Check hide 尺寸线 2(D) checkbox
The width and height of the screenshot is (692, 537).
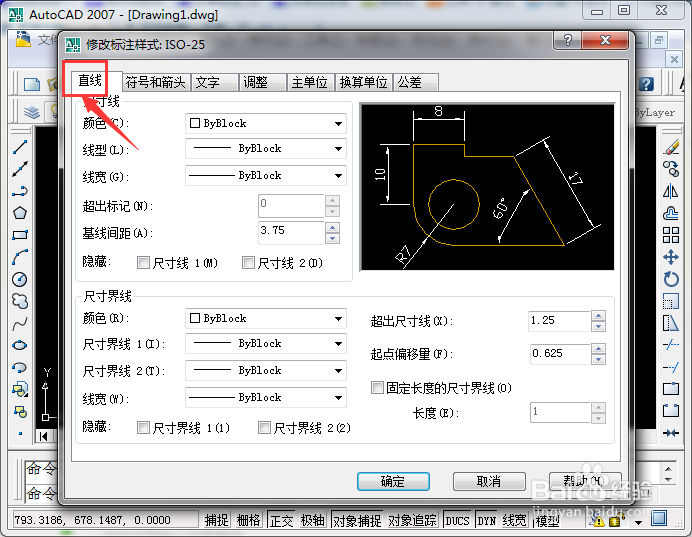click(248, 263)
